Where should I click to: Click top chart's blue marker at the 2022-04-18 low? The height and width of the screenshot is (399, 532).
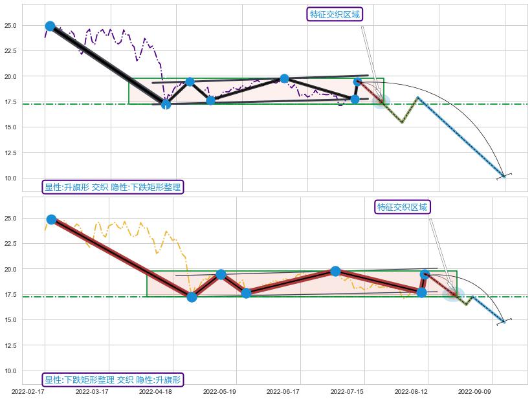(166, 104)
